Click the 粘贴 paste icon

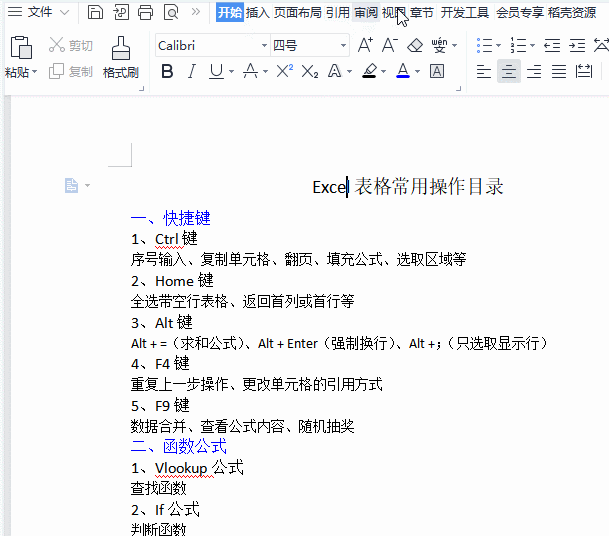point(21,47)
